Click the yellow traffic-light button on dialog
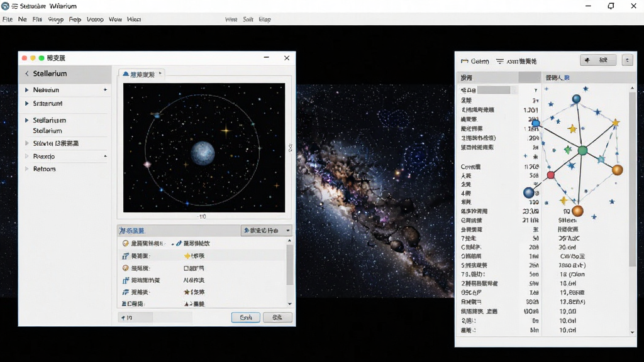This screenshot has height=362, width=644. 33,58
